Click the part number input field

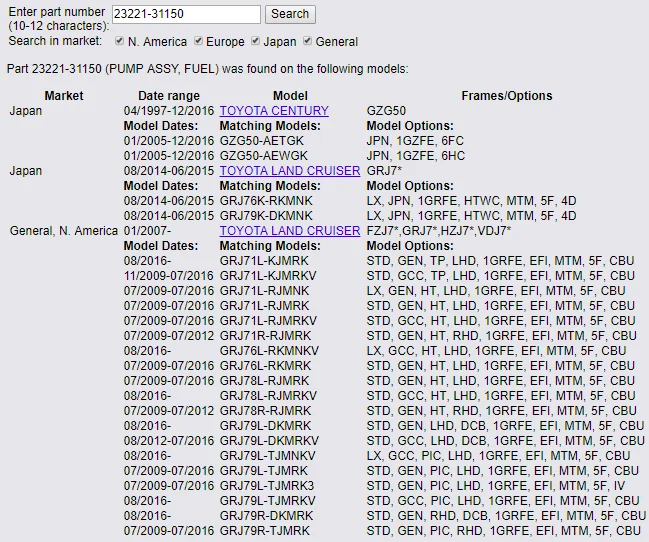[186, 14]
